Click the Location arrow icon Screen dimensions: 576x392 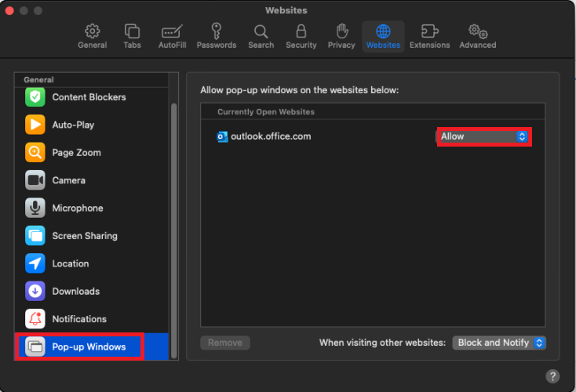click(35, 263)
